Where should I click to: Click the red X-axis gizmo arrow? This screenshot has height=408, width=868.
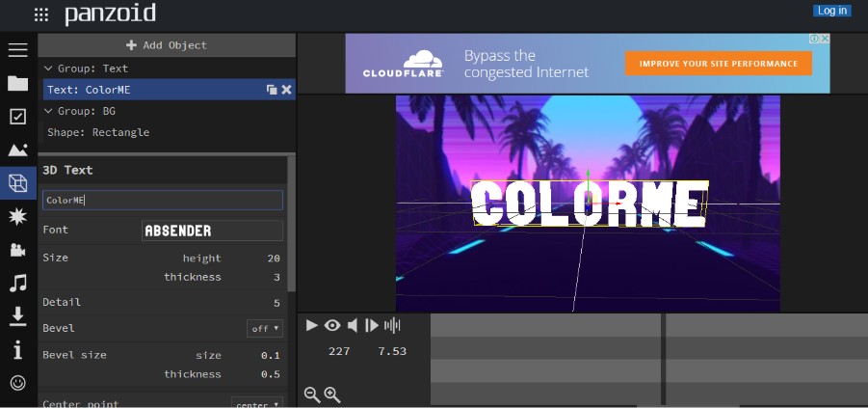pos(618,204)
